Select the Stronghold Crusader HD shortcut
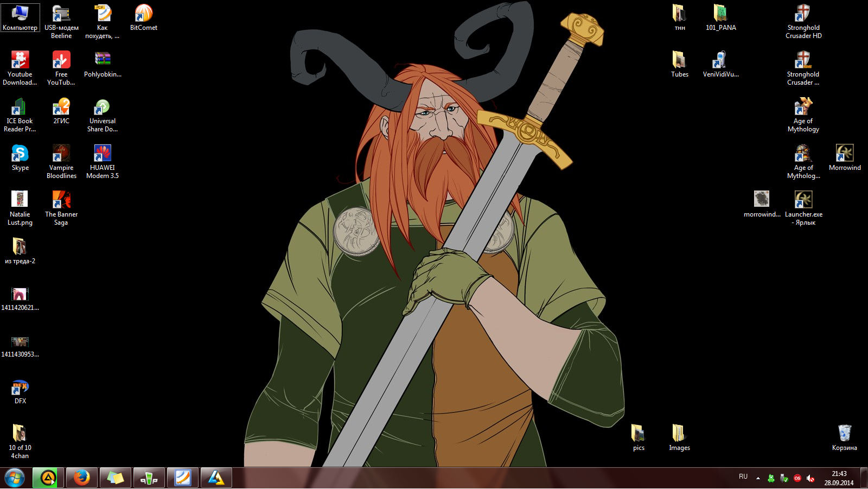The height and width of the screenshot is (489, 868). tap(803, 22)
